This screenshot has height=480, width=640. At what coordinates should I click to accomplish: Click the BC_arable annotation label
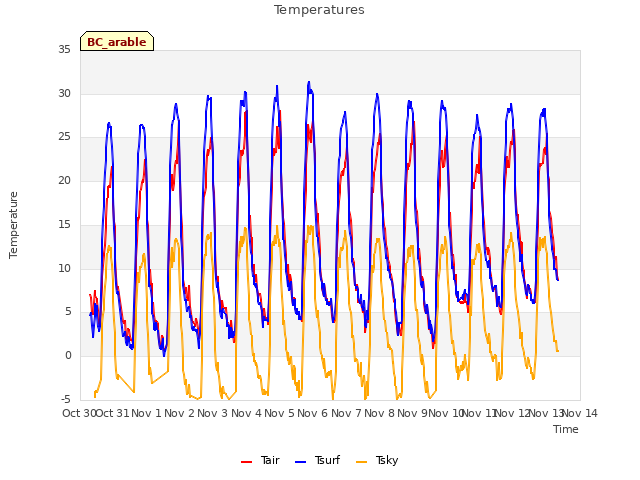117,41
